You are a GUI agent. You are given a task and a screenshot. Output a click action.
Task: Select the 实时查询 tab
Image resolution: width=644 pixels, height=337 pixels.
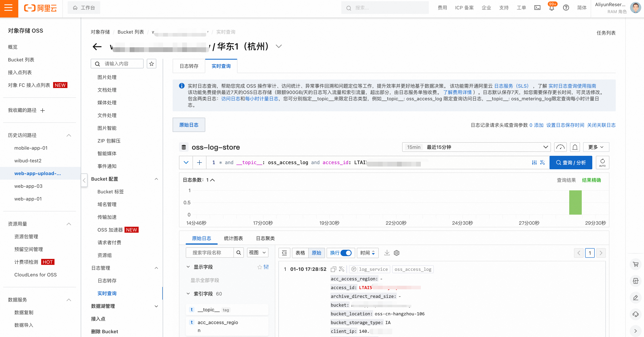pos(221,66)
